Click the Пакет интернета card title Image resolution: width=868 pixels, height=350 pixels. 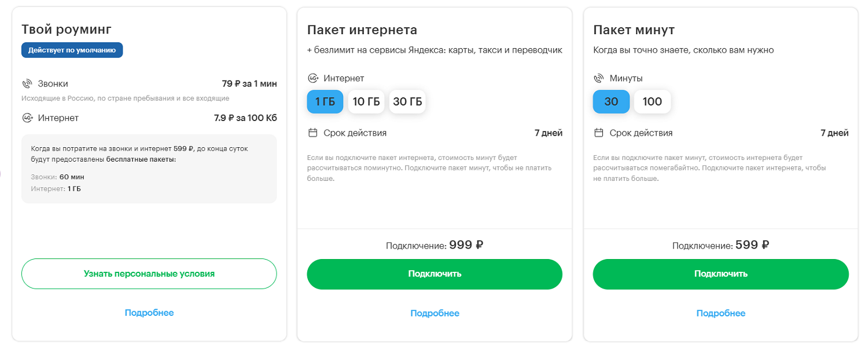click(x=362, y=30)
